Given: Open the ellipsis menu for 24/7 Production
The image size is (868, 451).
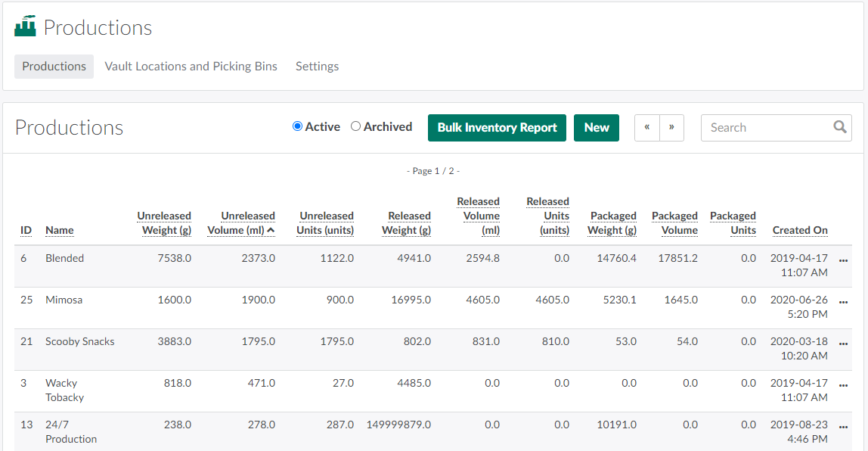Looking at the screenshot, I should [844, 426].
